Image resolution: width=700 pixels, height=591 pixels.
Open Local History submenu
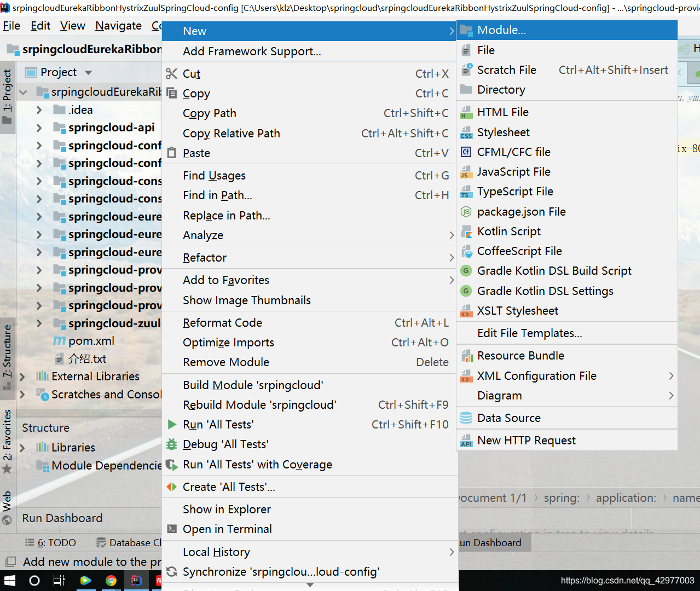click(309, 552)
